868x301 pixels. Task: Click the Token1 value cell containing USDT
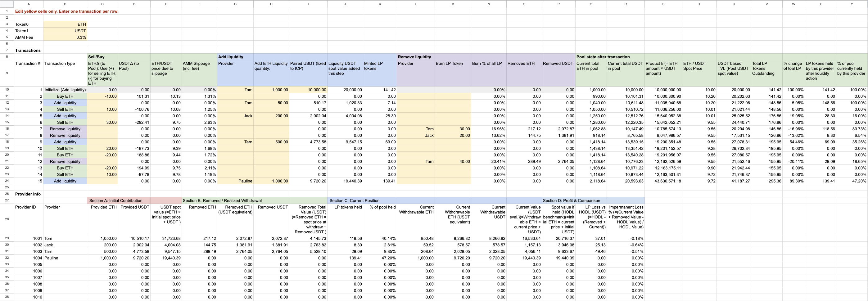pyautogui.click(x=65, y=31)
